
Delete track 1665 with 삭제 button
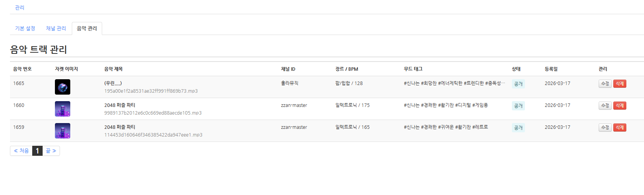(x=619, y=83)
